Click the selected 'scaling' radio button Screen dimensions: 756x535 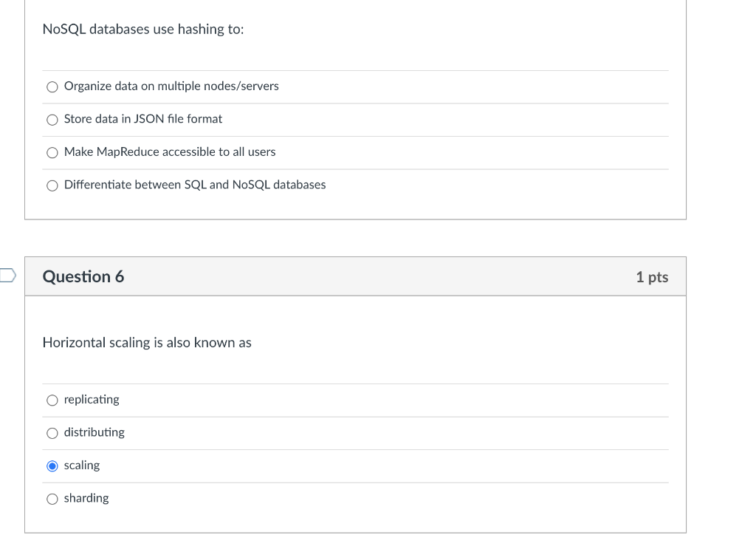tap(52, 466)
